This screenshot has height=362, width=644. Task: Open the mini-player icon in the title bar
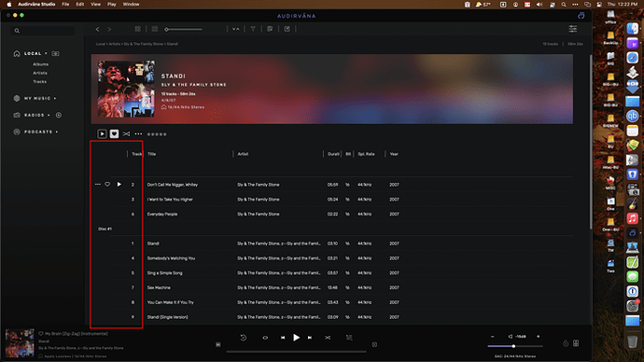pos(581,16)
